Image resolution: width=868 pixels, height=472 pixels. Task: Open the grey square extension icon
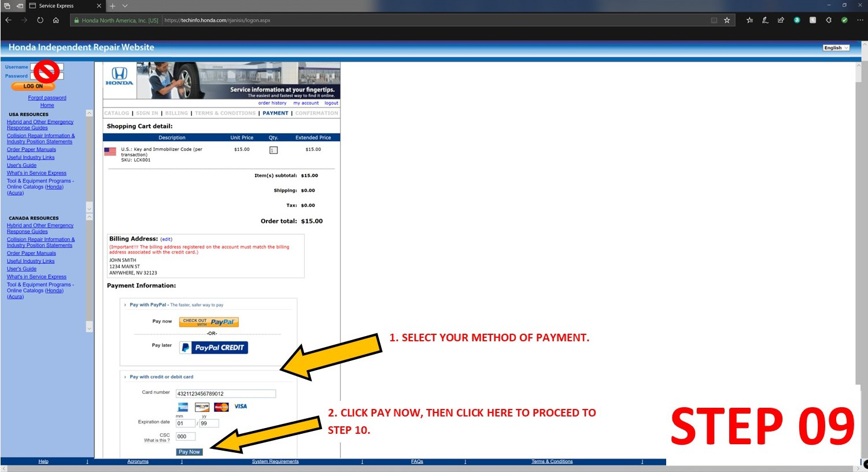[x=812, y=20]
